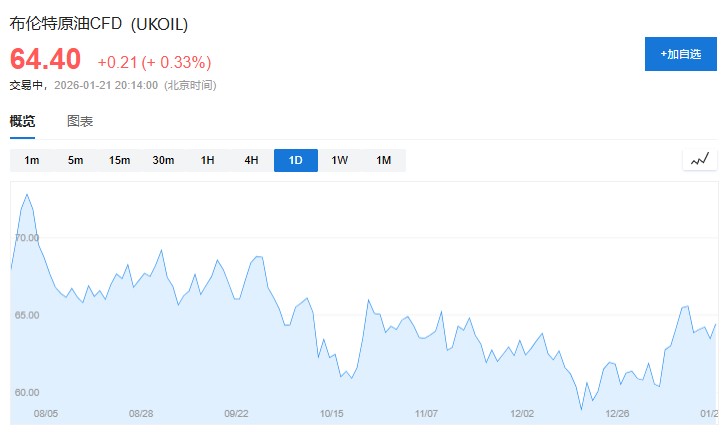Click the 64.40 current price
Screen dimensions: 728x434
click(x=45, y=59)
